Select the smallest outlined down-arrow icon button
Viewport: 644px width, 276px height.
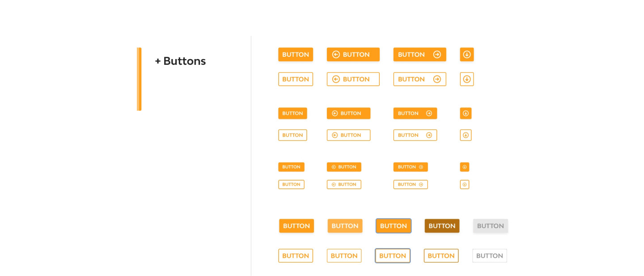pyautogui.click(x=465, y=184)
